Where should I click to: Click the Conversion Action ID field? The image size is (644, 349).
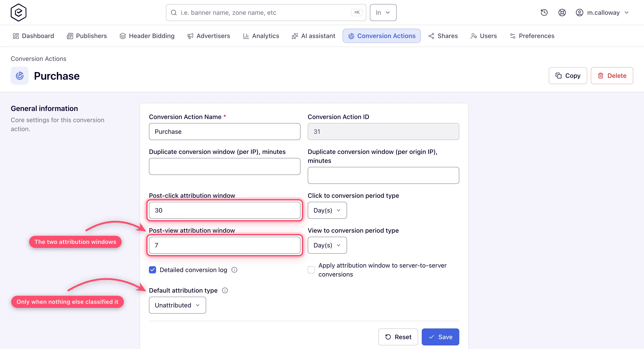(x=383, y=131)
